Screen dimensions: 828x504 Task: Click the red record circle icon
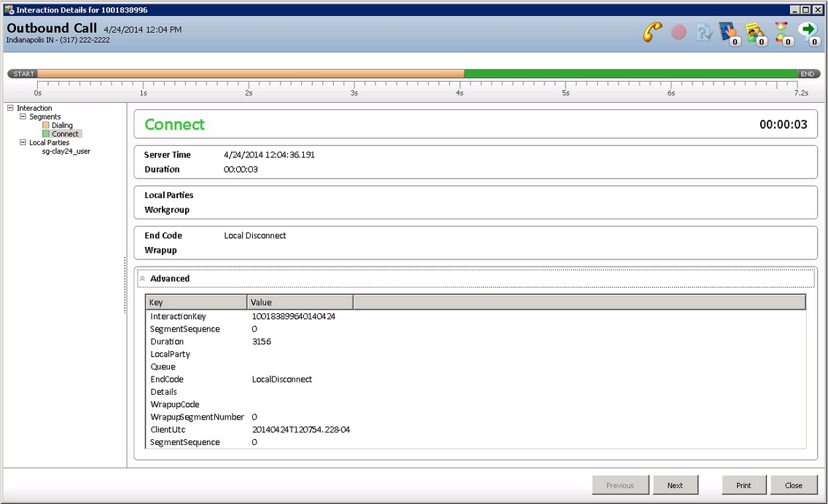679,33
